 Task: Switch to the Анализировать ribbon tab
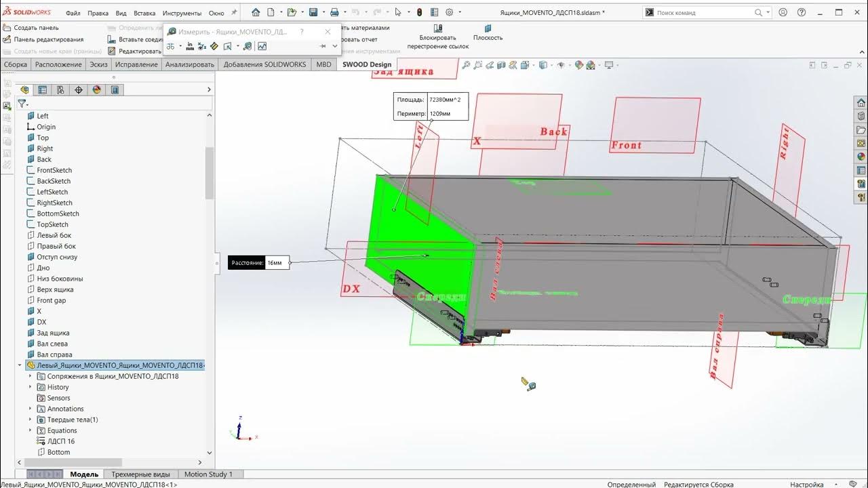point(190,64)
